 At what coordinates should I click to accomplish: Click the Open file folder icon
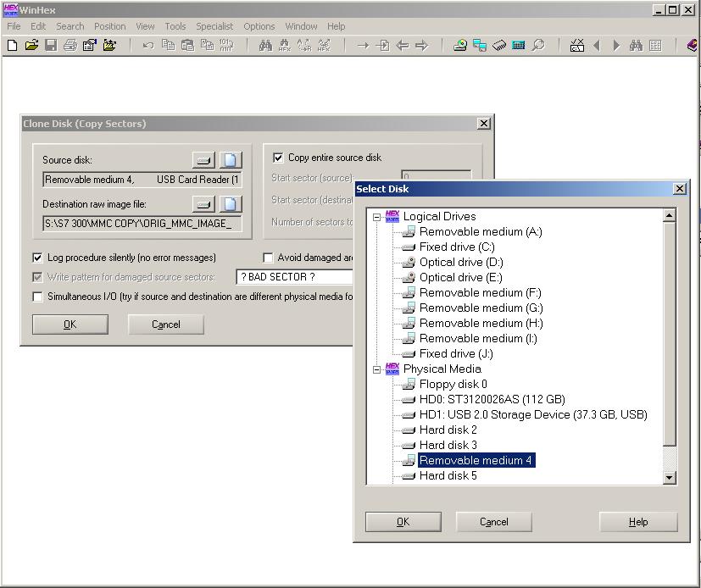pyautogui.click(x=31, y=45)
